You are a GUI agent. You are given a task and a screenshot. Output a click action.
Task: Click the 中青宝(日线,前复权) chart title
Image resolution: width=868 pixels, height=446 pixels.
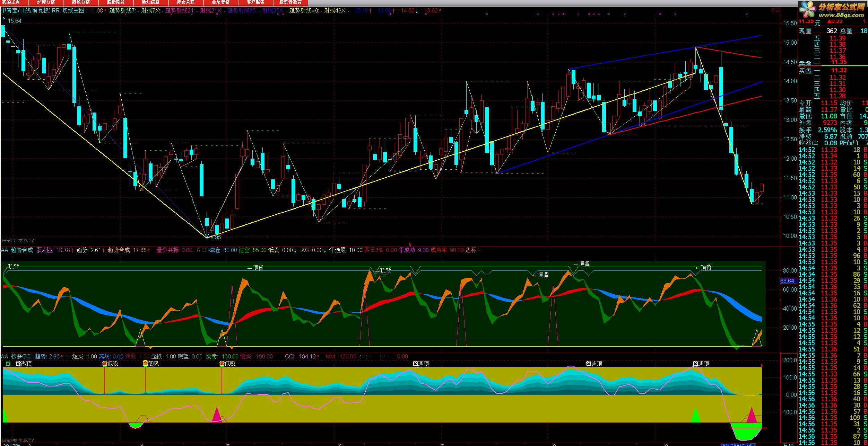(x=26, y=11)
